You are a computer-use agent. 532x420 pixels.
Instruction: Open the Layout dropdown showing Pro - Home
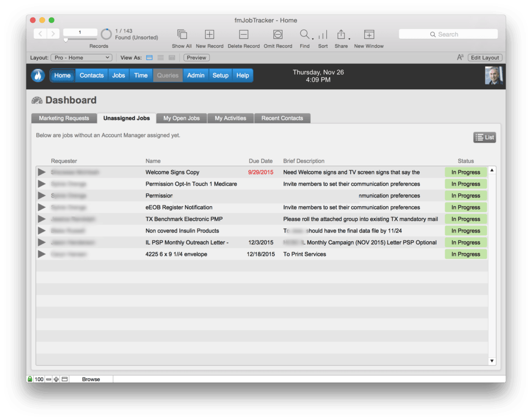pyautogui.click(x=81, y=58)
